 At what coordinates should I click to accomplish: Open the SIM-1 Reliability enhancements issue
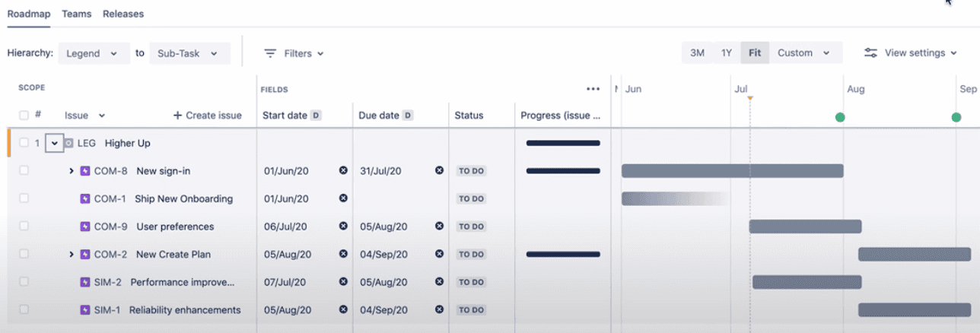(185, 309)
